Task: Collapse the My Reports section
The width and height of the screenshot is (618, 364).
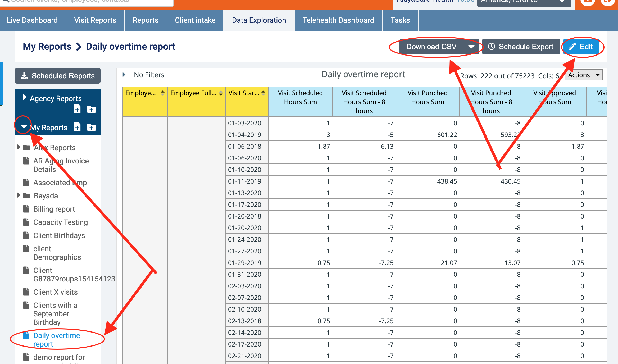Action: coord(24,126)
